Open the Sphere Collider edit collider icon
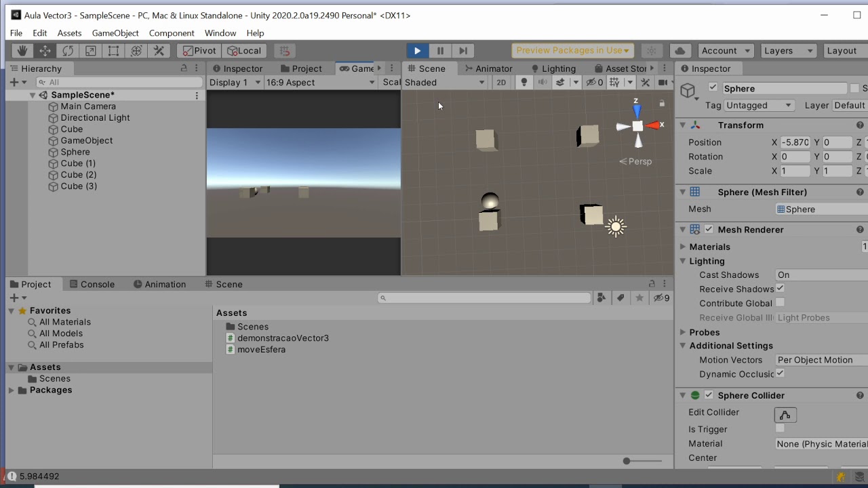The height and width of the screenshot is (488, 868). click(x=785, y=415)
